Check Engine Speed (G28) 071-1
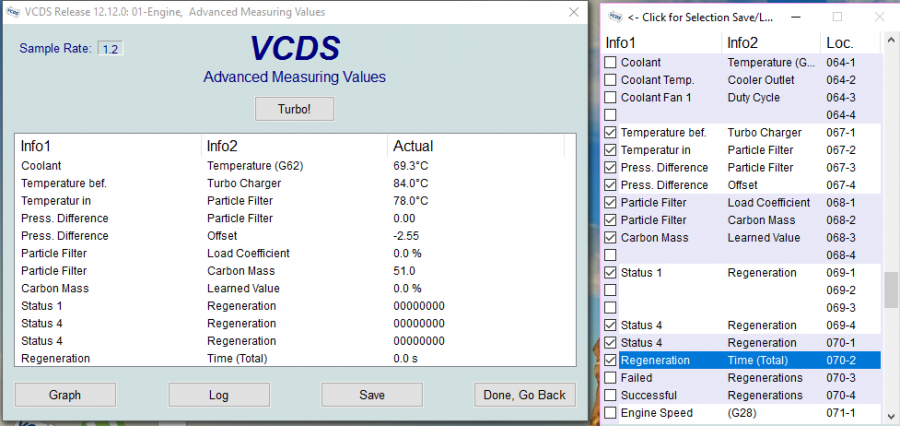This screenshot has width=900, height=426. 611,413
